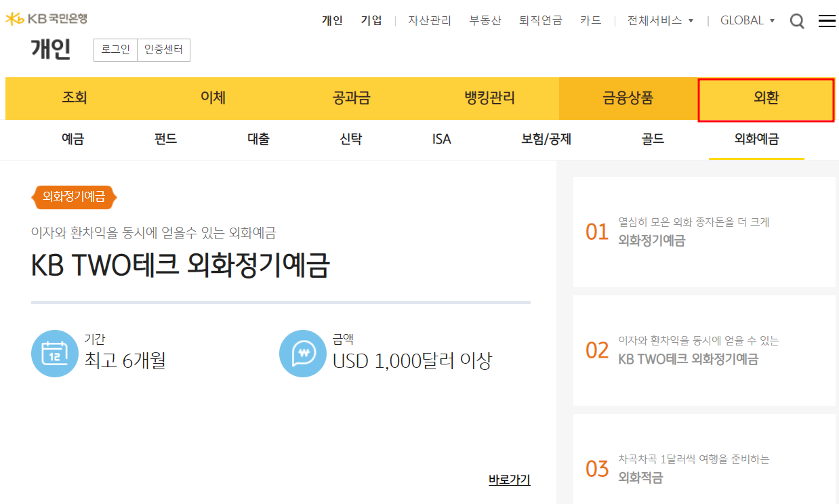Click the KB TWO테크 외화정기예금 headline

pyautogui.click(x=180, y=266)
